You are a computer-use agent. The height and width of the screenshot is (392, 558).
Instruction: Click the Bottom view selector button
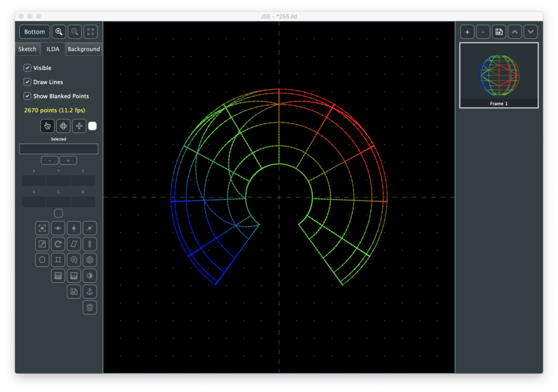pos(35,32)
